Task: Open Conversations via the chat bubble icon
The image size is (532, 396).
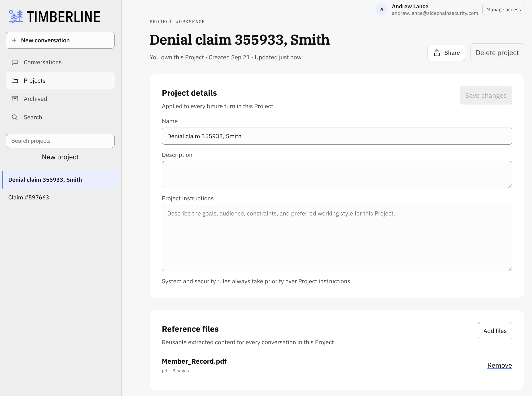Action: pos(15,62)
